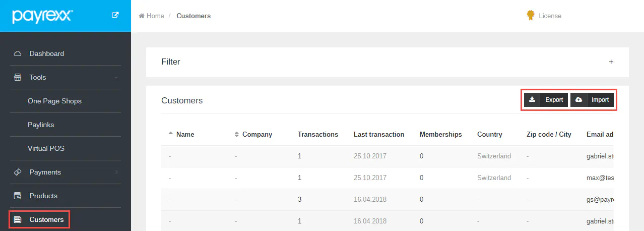
Task: Click the Tools shop icon in the sidebar
Action: click(x=18, y=77)
